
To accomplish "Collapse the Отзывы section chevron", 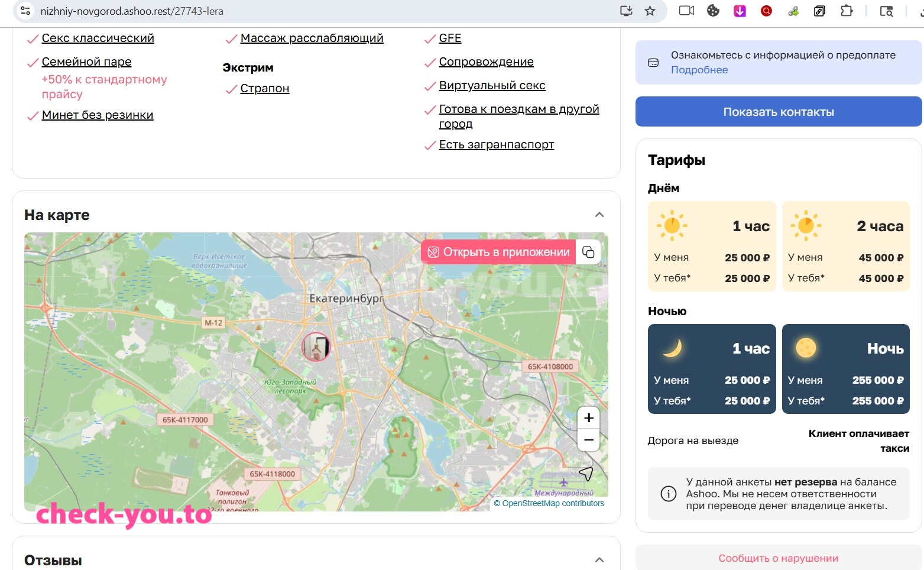I will point(599,560).
